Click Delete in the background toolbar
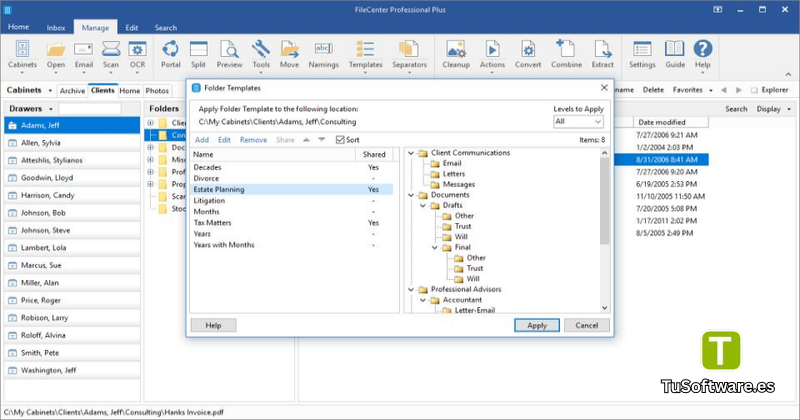The width and height of the screenshot is (800, 420). tap(653, 90)
